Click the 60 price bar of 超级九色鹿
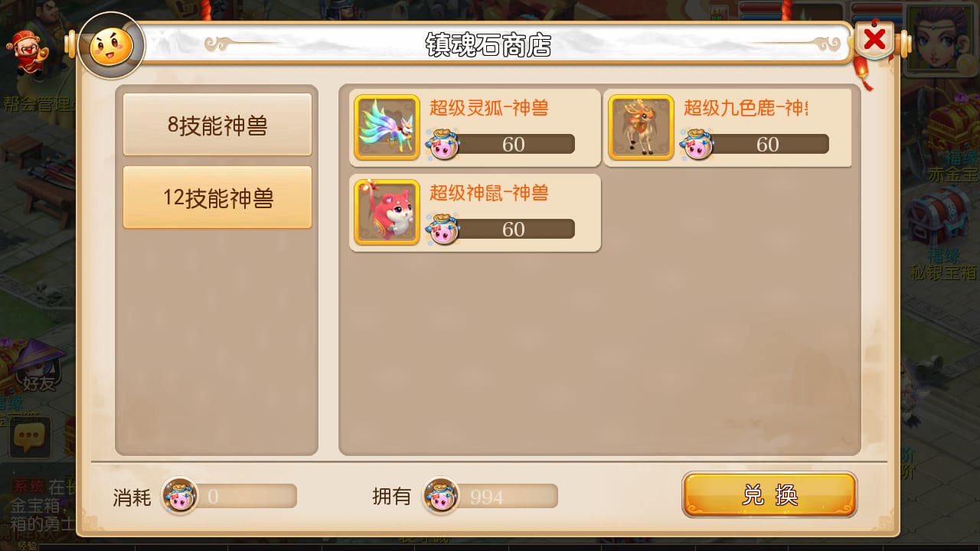 coord(766,144)
